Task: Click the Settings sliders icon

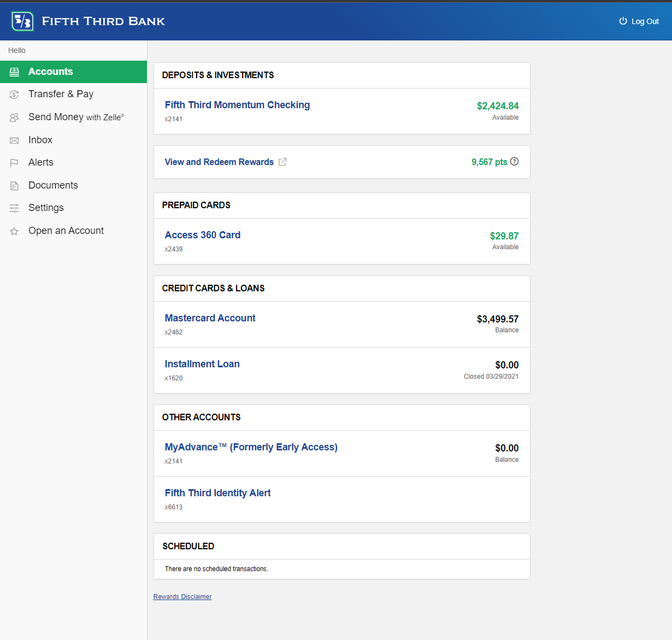Action: (x=14, y=208)
